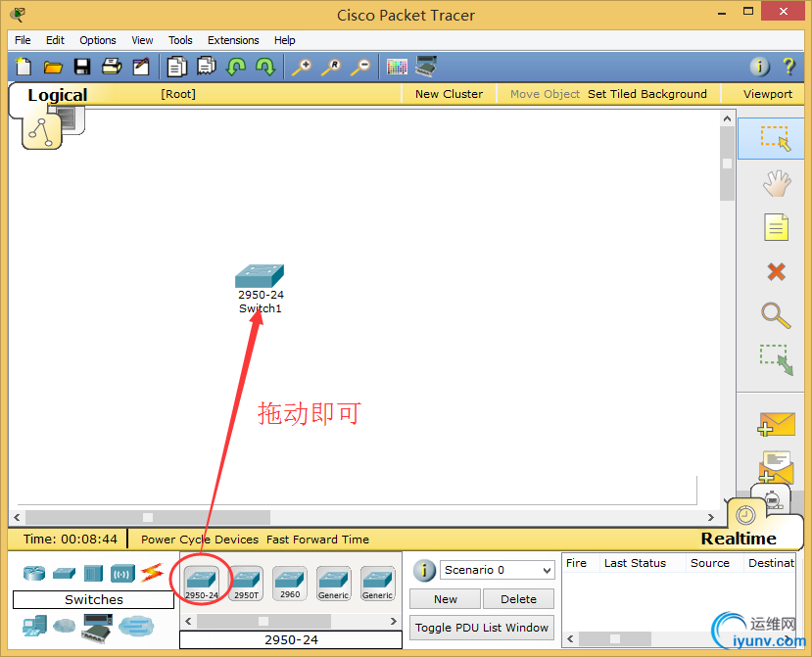The image size is (812, 657).
Task: Switch to the Realtime mode tab
Action: [739, 539]
